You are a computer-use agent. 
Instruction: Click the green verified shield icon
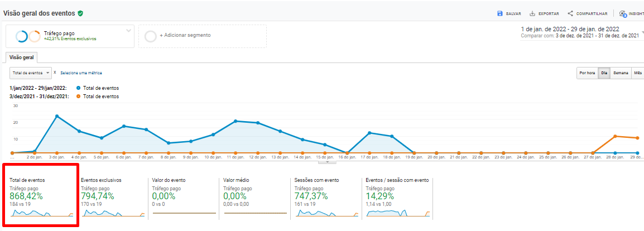click(x=81, y=13)
